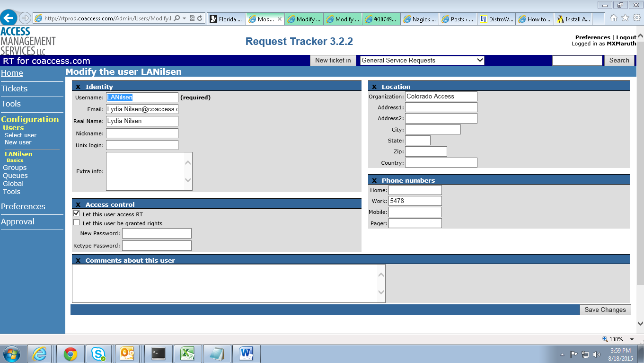The width and height of the screenshot is (644, 363).
Task: Open the General Service Requests queue dropdown
Action: pyautogui.click(x=422, y=61)
